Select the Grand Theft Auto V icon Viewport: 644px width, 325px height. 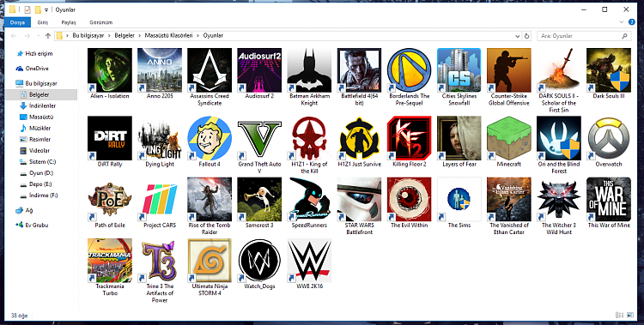tap(259, 138)
